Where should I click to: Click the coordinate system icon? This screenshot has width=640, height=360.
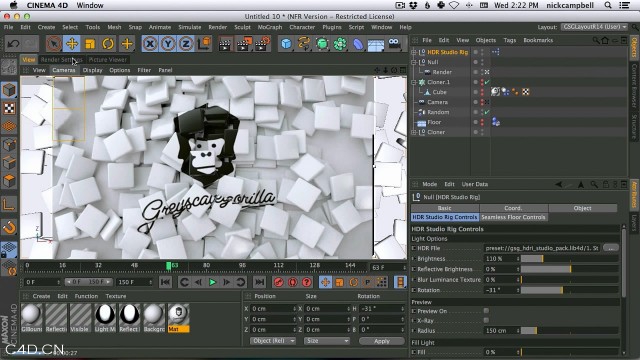(x=204, y=44)
